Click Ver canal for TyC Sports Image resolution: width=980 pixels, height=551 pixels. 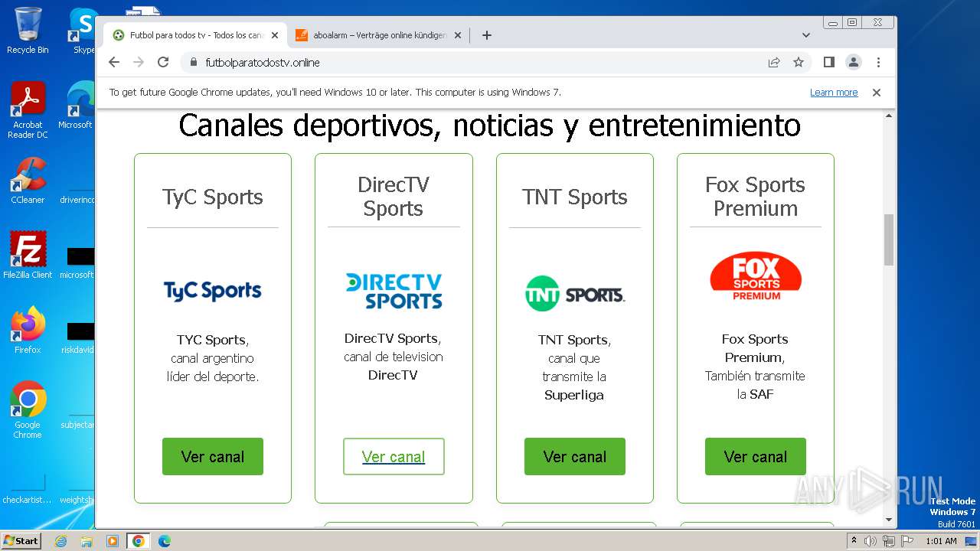(x=213, y=457)
